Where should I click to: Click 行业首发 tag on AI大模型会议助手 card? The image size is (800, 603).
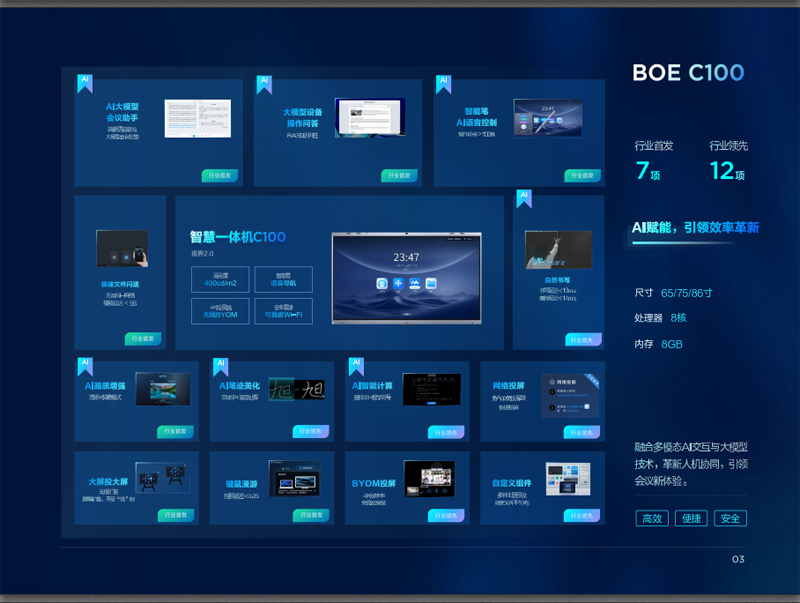click(x=220, y=175)
